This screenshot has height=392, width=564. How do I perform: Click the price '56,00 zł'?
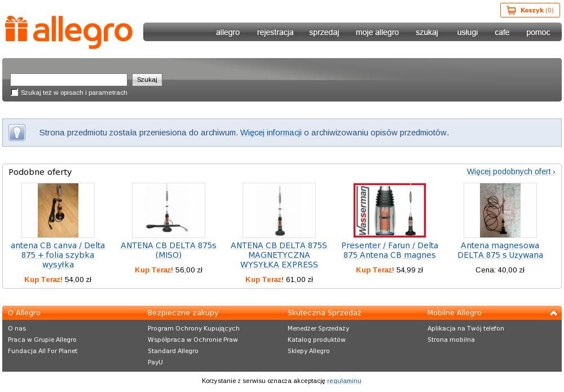(x=189, y=270)
